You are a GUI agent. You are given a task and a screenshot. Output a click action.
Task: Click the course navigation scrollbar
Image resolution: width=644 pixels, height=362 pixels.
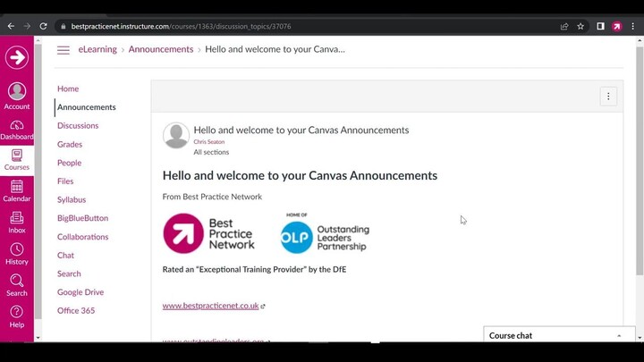coord(38,181)
